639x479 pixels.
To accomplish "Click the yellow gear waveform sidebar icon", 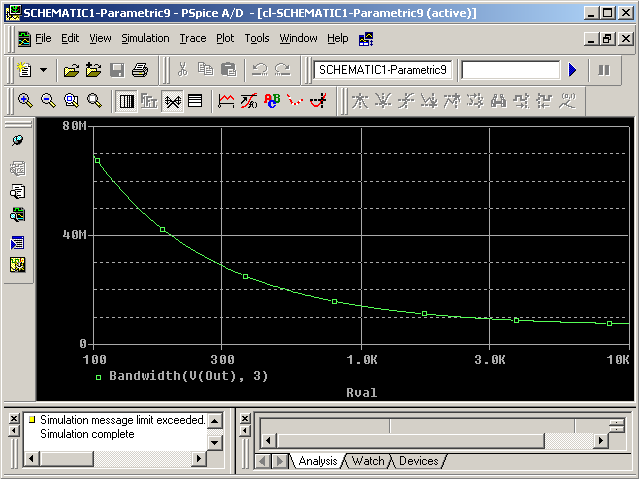I will click(18, 265).
